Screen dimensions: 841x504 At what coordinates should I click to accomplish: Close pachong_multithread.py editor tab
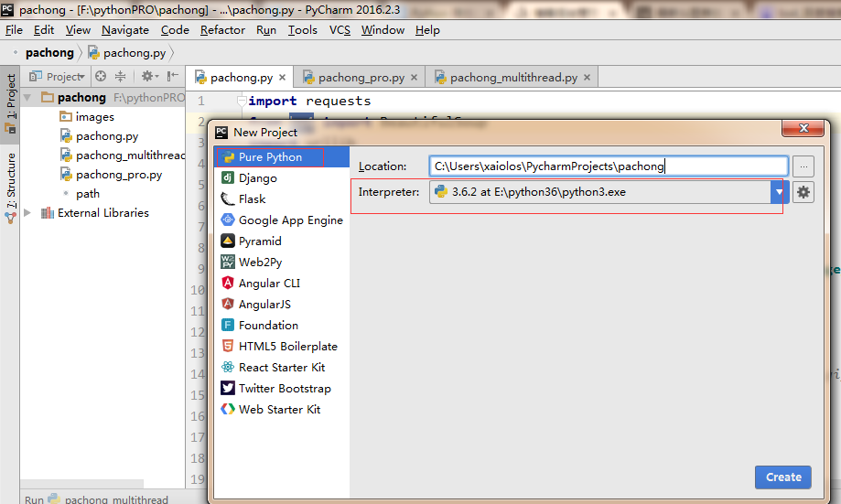click(587, 77)
